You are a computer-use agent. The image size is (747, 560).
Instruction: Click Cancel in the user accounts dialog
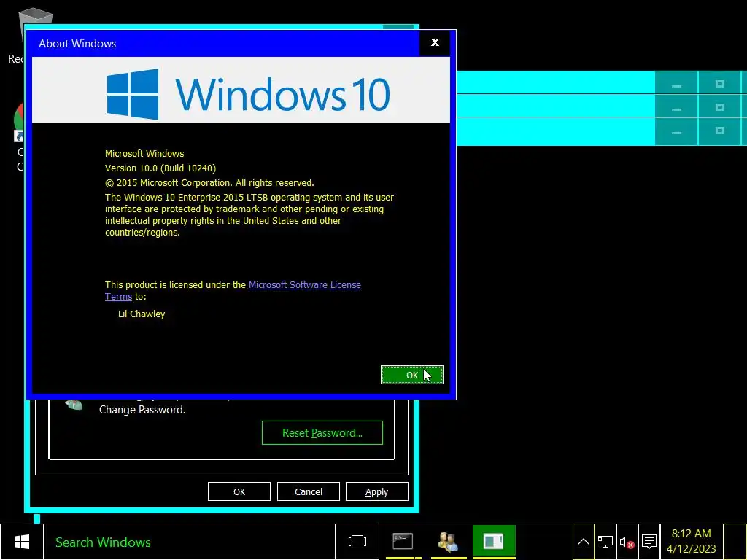coord(309,491)
